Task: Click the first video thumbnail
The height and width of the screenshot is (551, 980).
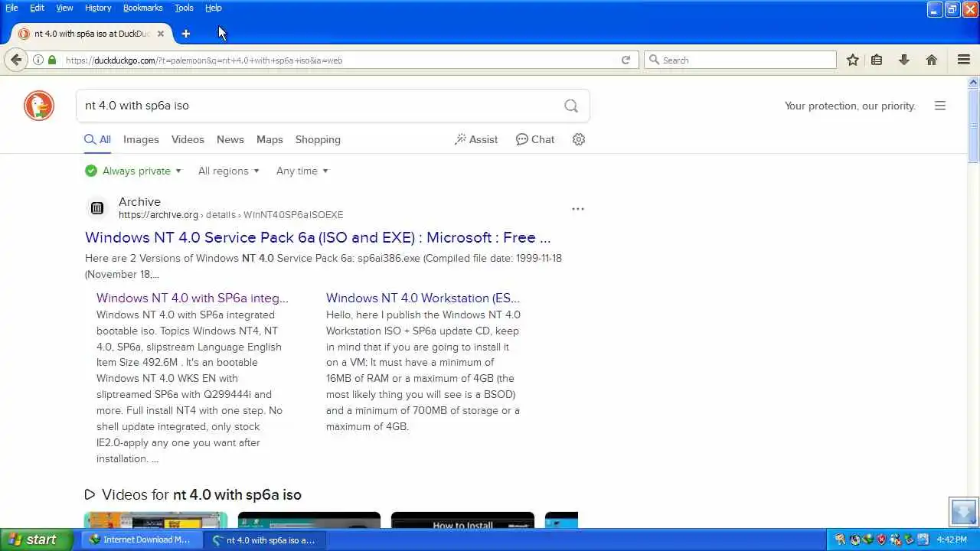Action: [x=155, y=520]
